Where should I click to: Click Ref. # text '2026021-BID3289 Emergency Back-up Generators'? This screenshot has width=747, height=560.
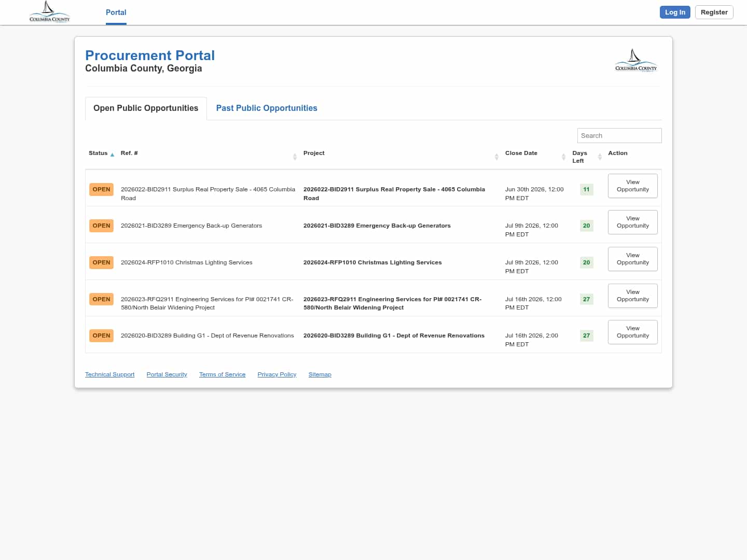(x=191, y=226)
